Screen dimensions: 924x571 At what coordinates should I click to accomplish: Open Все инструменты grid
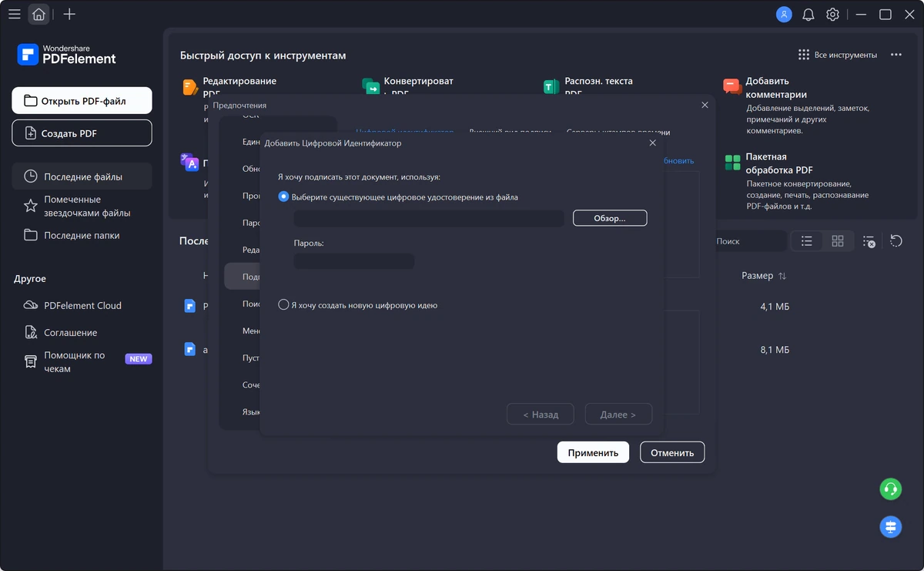click(x=838, y=55)
